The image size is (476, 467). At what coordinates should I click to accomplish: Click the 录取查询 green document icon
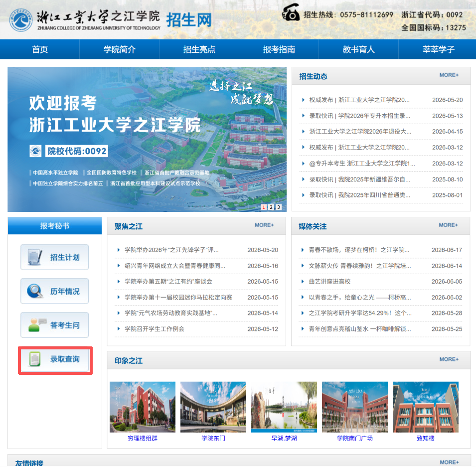tap(35, 359)
